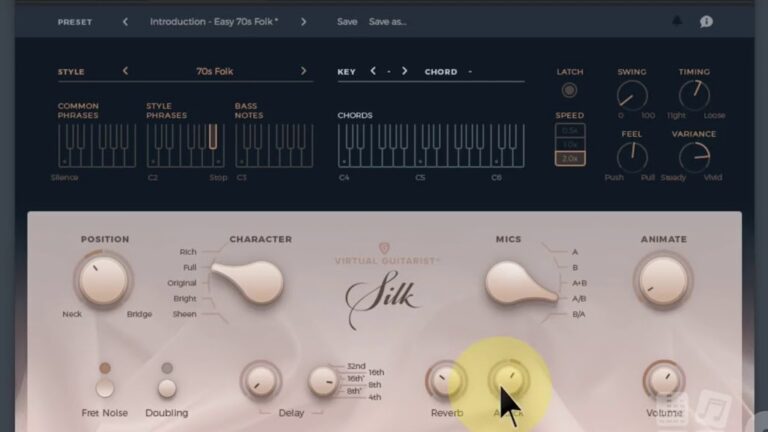The image size is (768, 432).
Task: Go to next preset with right arrow
Action: tap(304, 22)
